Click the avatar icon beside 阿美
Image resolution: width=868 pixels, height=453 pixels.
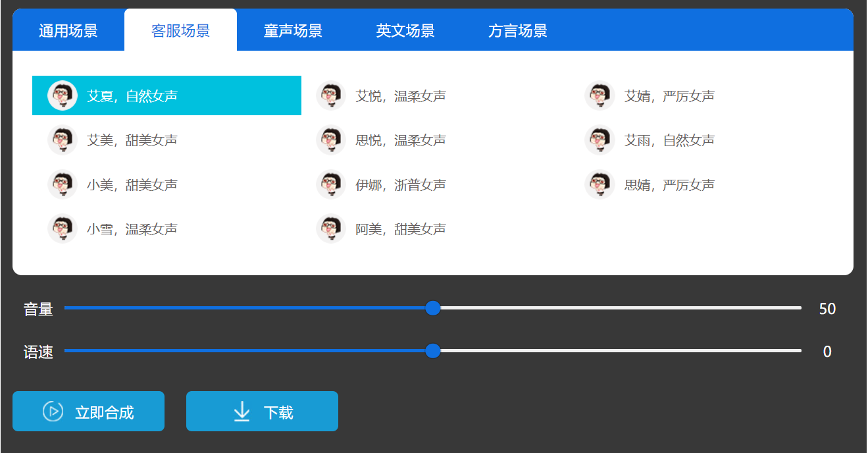(x=331, y=228)
